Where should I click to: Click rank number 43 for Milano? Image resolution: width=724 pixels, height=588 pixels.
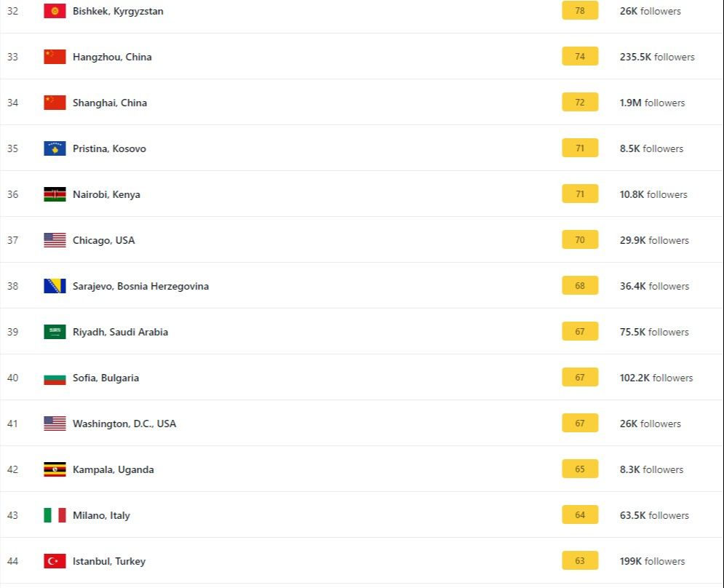pos(12,515)
